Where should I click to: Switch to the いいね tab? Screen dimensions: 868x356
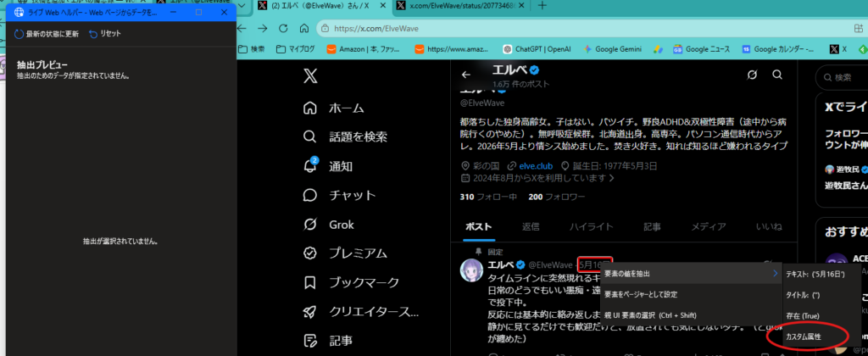pos(769,226)
